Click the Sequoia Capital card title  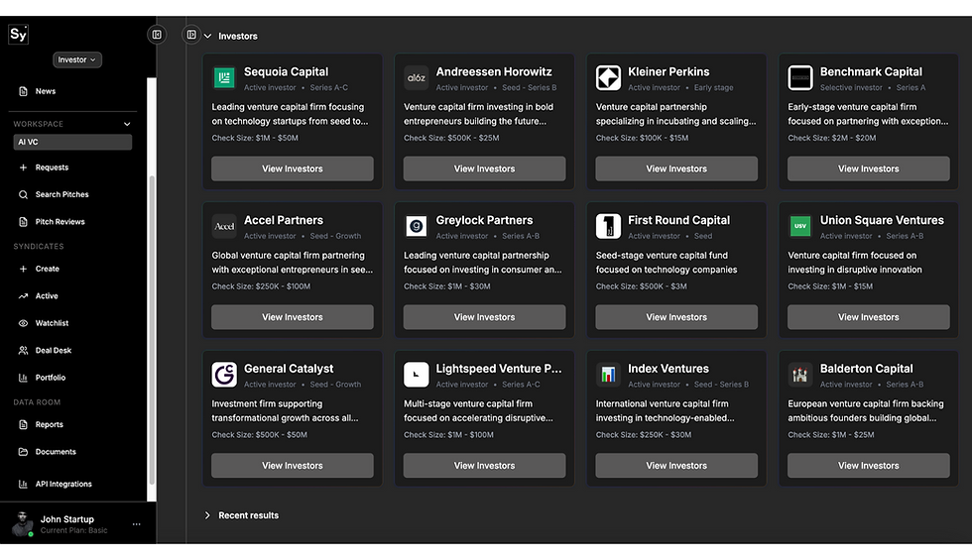pyautogui.click(x=287, y=71)
